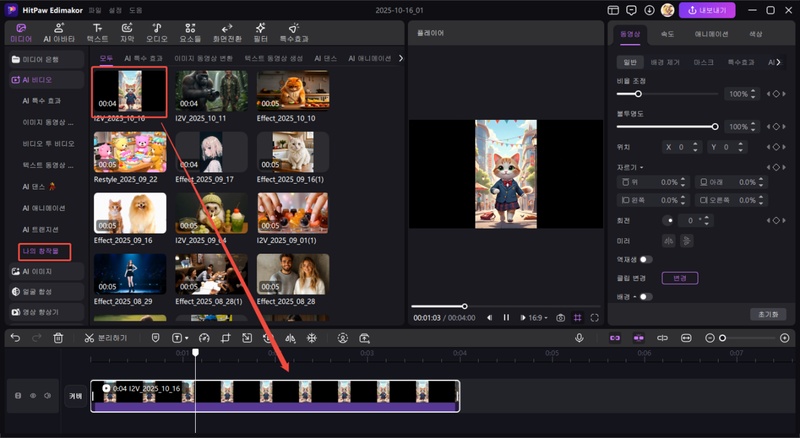This screenshot has width=800, height=438.
Task: Click the 불투명도 opacity slider handle
Action: point(715,127)
